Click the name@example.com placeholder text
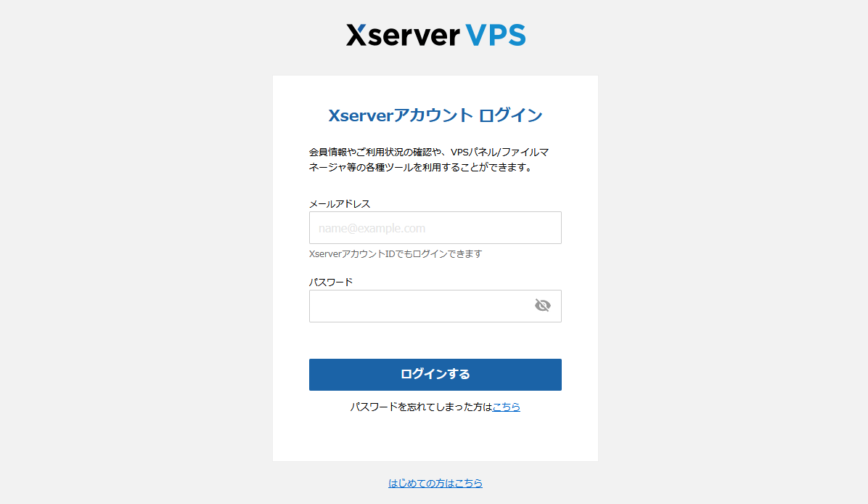Viewport: 868px width, 504px height. click(x=372, y=228)
